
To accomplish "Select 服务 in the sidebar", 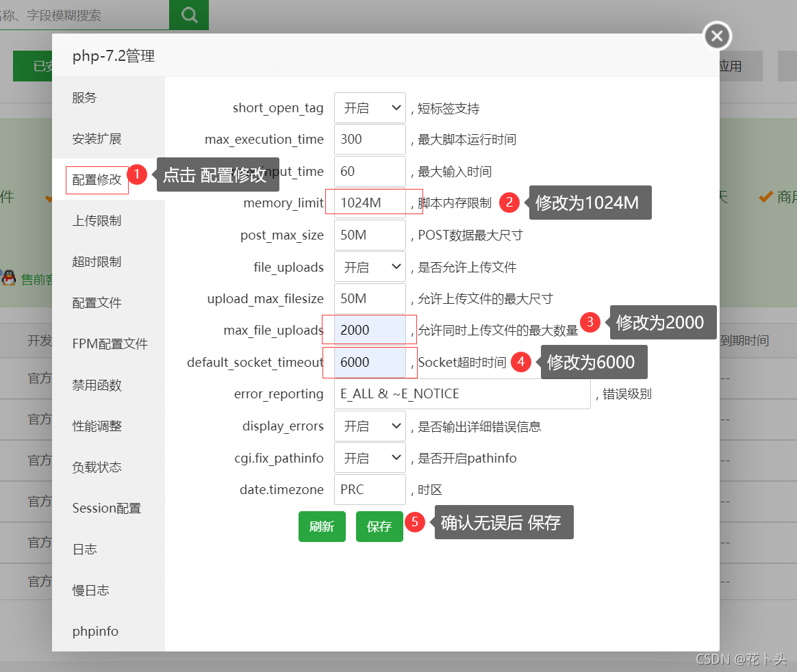I will tap(84, 97).
